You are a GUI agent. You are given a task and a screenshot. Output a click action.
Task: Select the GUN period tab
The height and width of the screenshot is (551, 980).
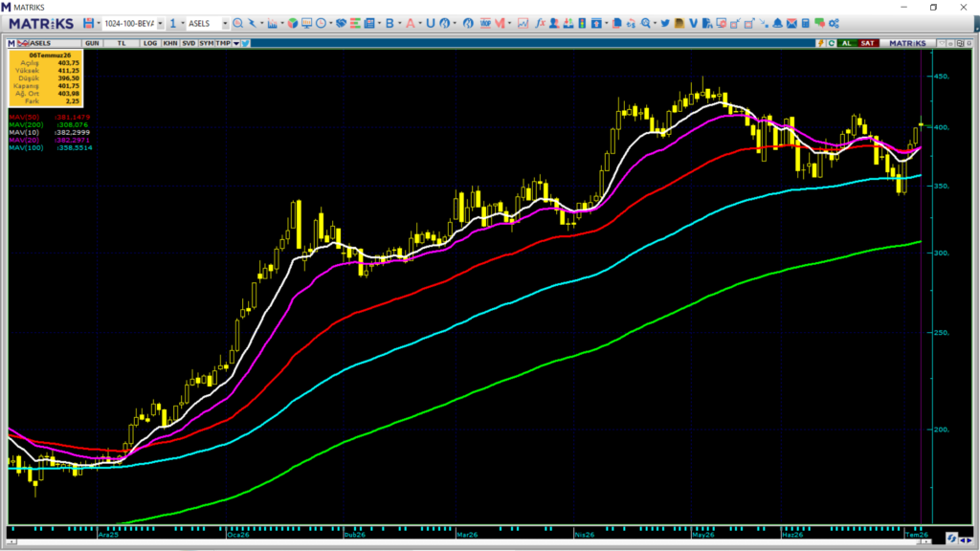point(92,43)
